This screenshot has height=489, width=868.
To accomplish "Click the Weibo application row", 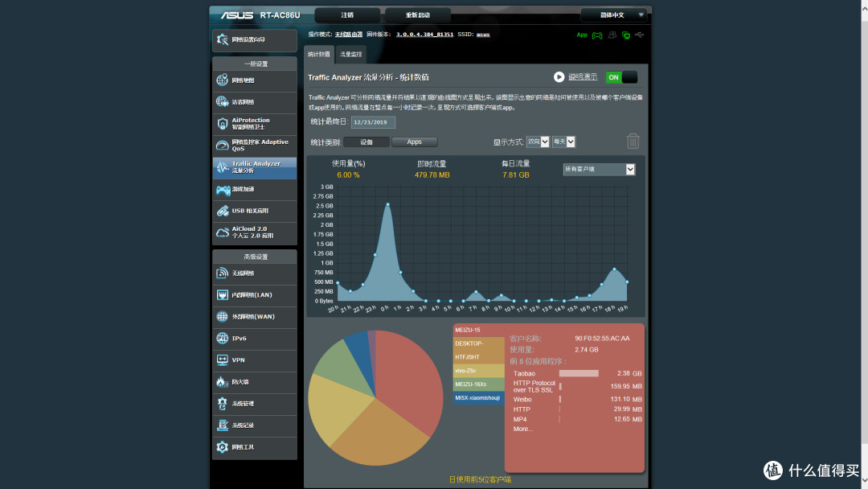I will tap(577, 399).
